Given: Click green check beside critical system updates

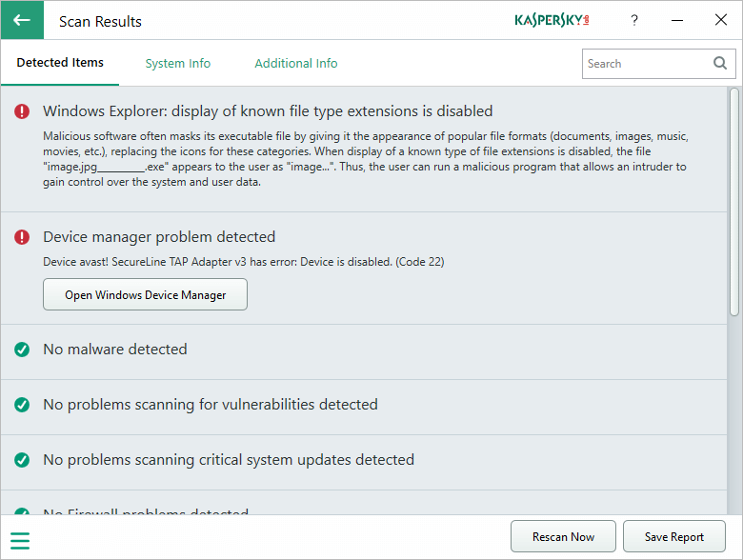Looking at the screenshot, I should click(x=22, y=460).
